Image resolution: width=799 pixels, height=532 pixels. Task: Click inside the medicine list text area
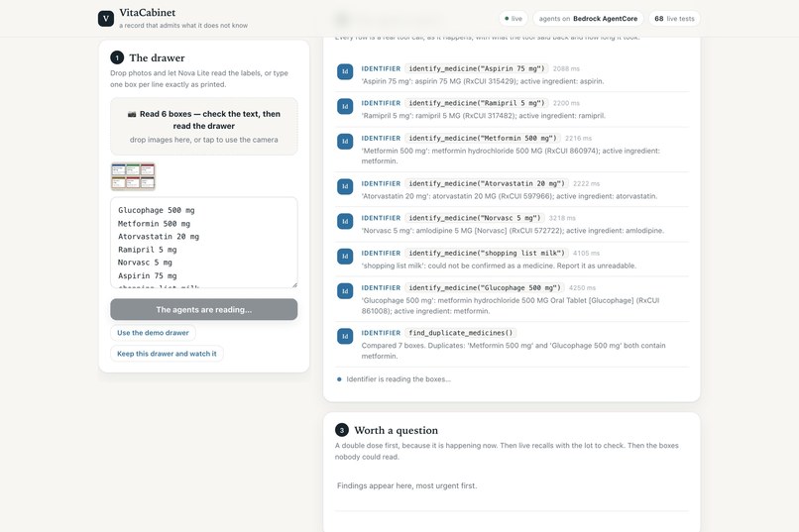204,243
